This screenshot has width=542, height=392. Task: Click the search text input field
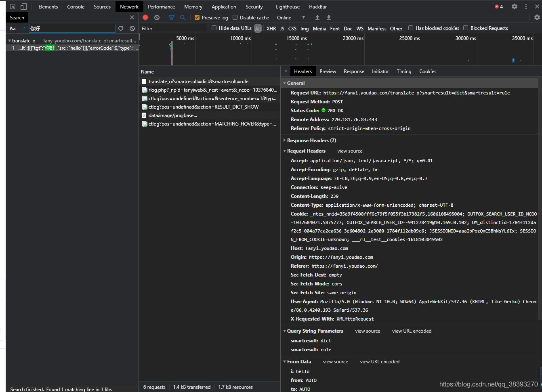(x=72, y=28)
